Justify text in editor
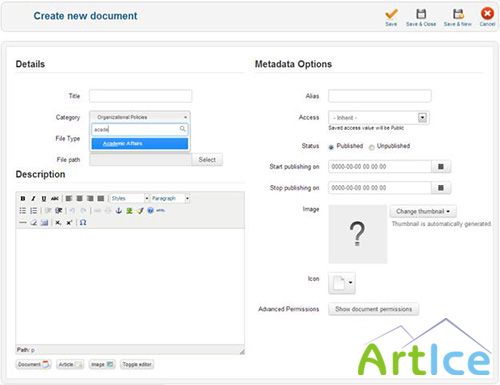Image resolution: width=500 pixels, height=385 pixels. click(101, 198)
